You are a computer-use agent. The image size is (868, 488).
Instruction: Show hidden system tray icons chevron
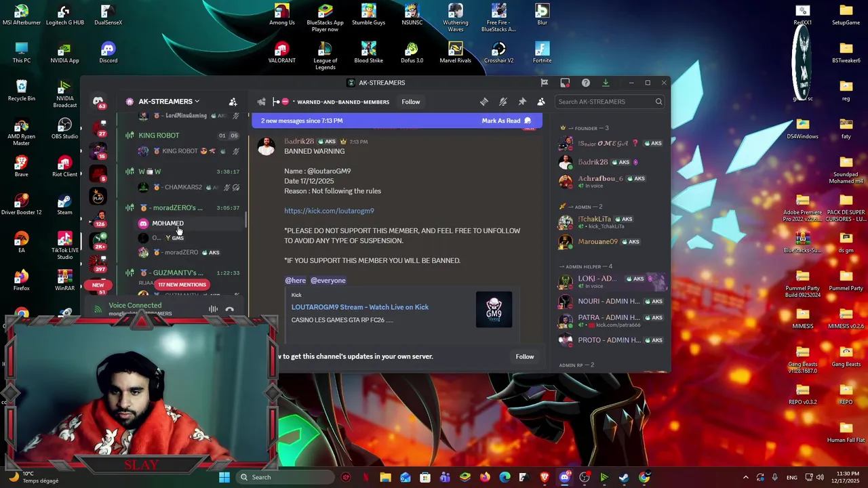tap(745, 477)
